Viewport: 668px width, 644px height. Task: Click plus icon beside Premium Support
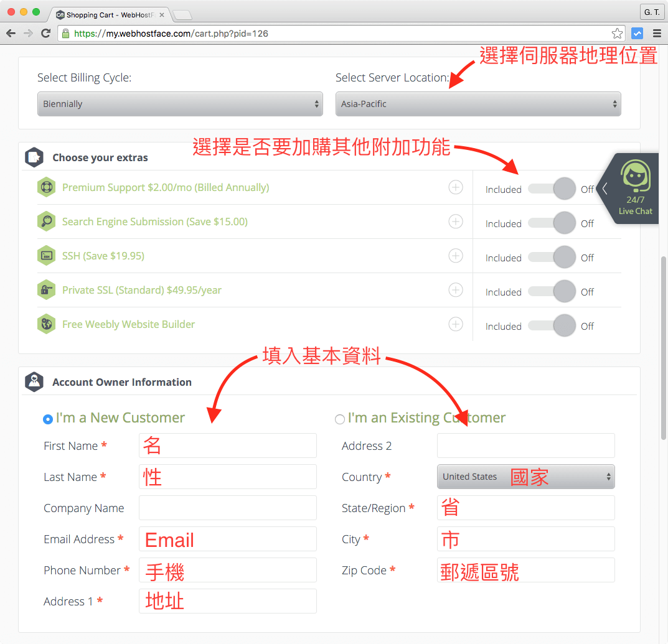[x=456, y=187]
